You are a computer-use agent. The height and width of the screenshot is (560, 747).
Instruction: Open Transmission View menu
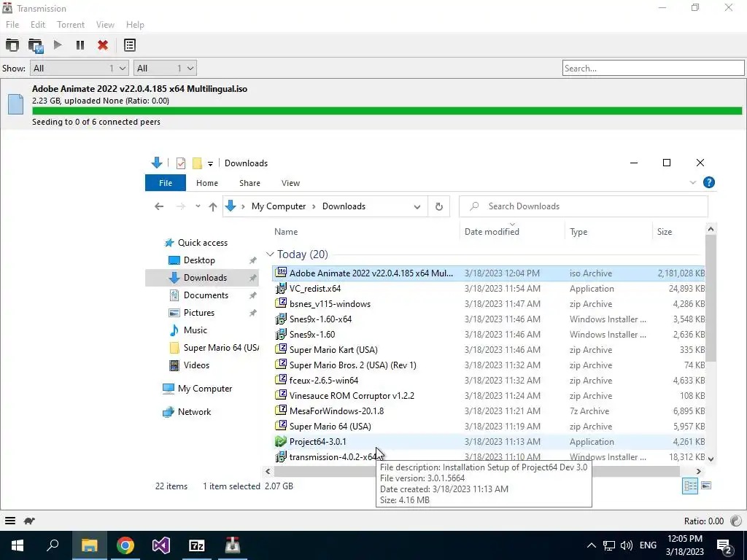point(105,25)
